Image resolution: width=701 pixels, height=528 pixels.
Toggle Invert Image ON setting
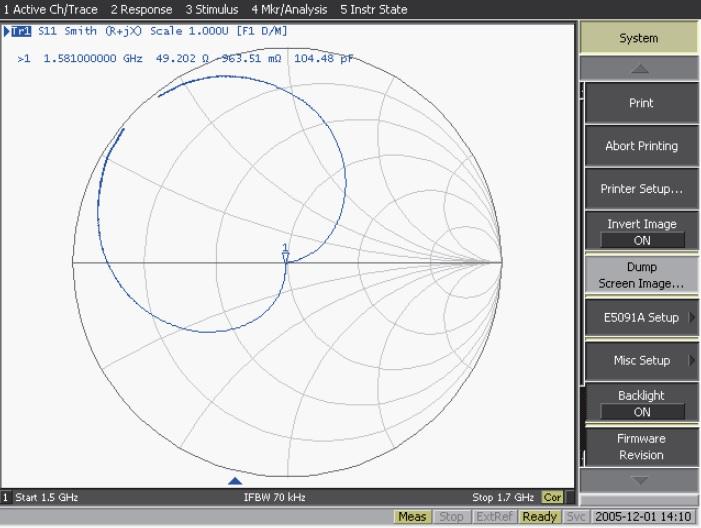[x=641, y=232]
